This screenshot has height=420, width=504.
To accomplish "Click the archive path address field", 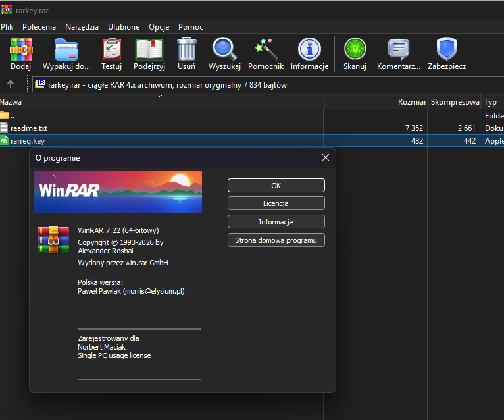I will (268, 84).
